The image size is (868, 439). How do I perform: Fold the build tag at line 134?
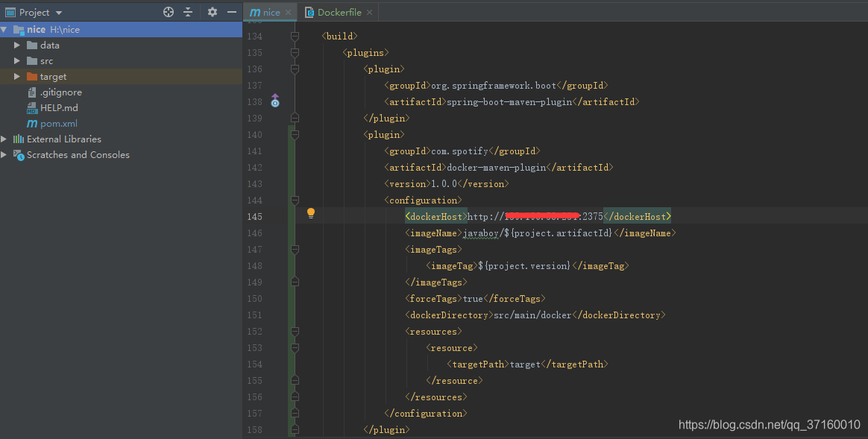295,36
